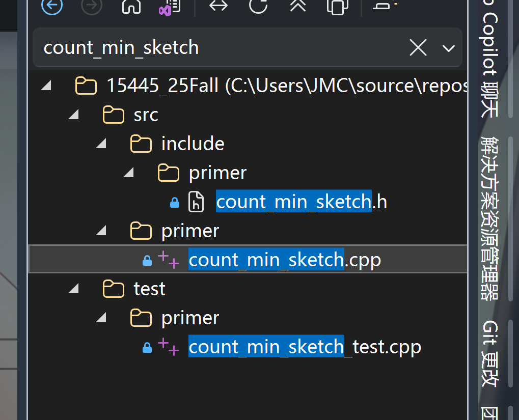Image resolution: width=519 pixels, height=420 pixels.
Task: Click the C++ icon of count_min_sketch_test.cpp
Action: pos(169,346)
